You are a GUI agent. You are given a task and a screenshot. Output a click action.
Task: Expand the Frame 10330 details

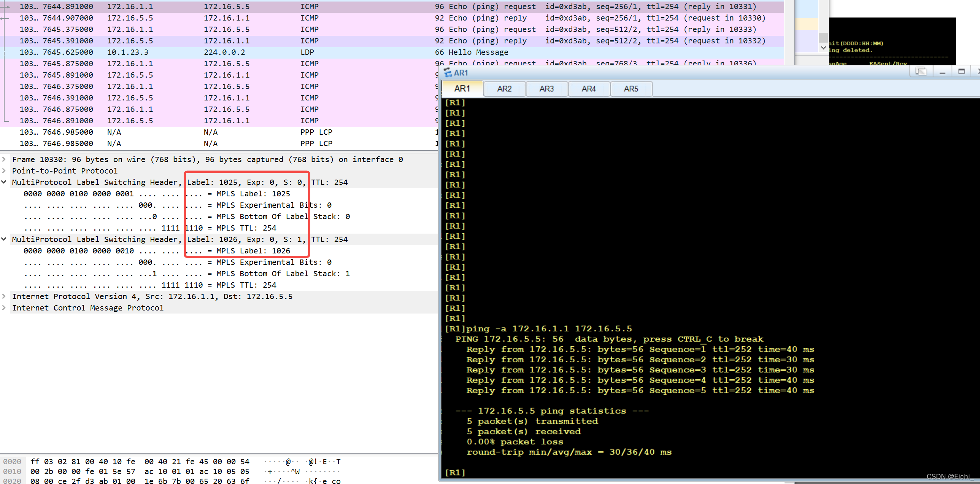4,159
